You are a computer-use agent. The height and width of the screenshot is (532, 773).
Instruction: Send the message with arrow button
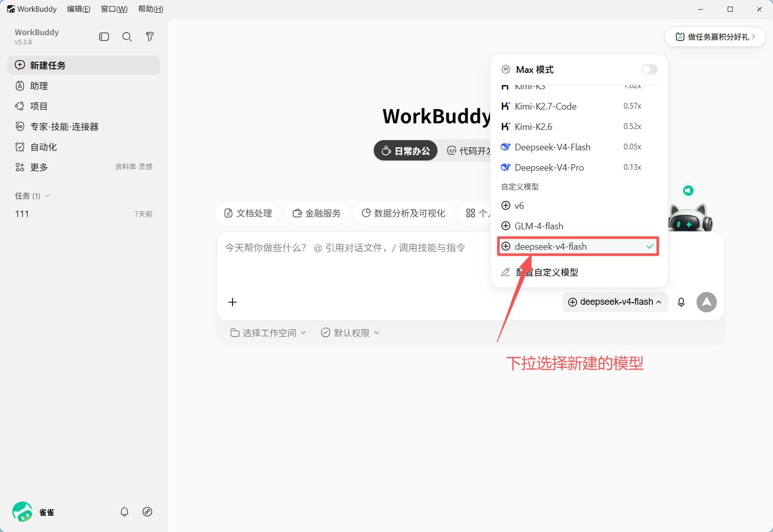point(707,302)
